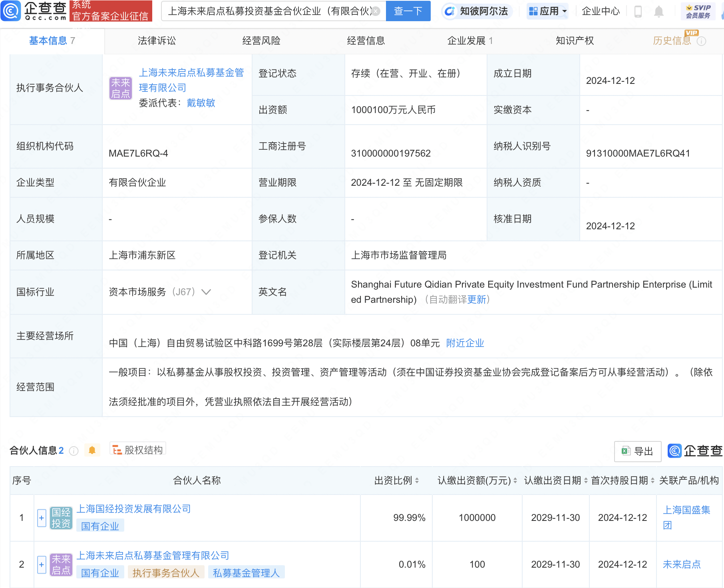Switch to 经营风险 tab
The image size is (724, 588).
tap(261, 41)
